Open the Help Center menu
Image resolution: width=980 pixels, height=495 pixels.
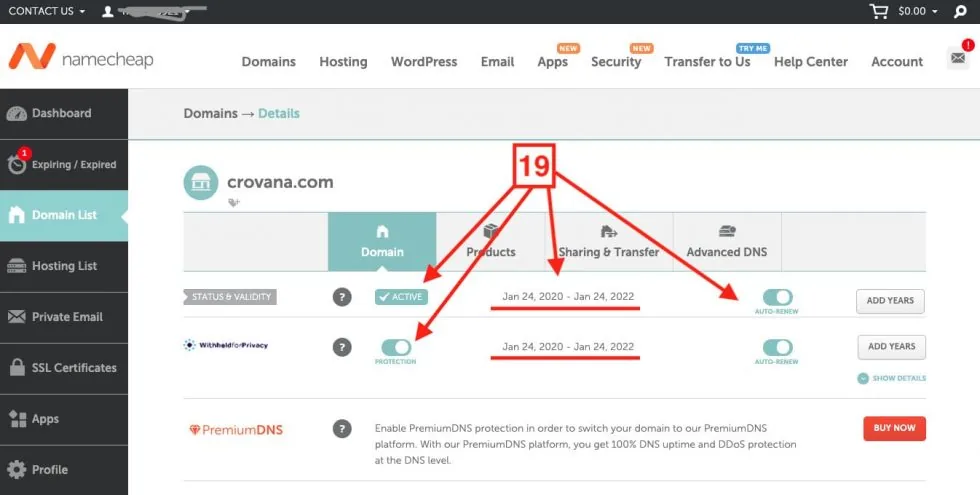(811, 62)
